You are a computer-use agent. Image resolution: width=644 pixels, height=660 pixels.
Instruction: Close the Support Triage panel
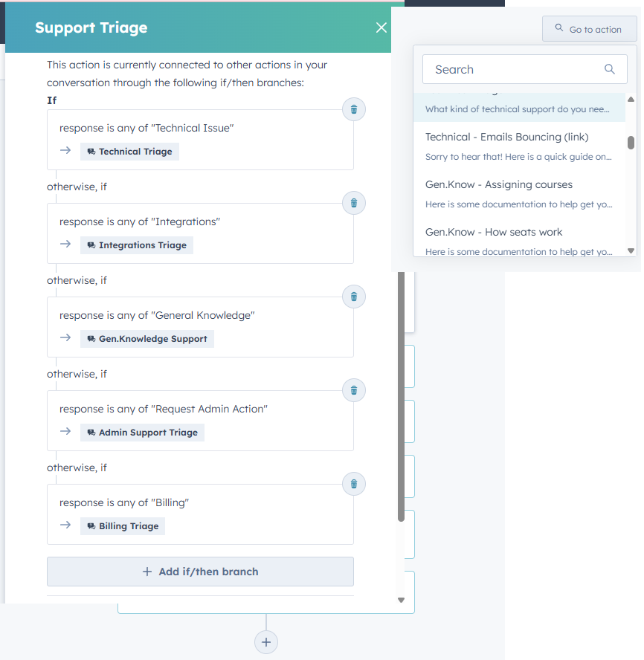[381, 27]
